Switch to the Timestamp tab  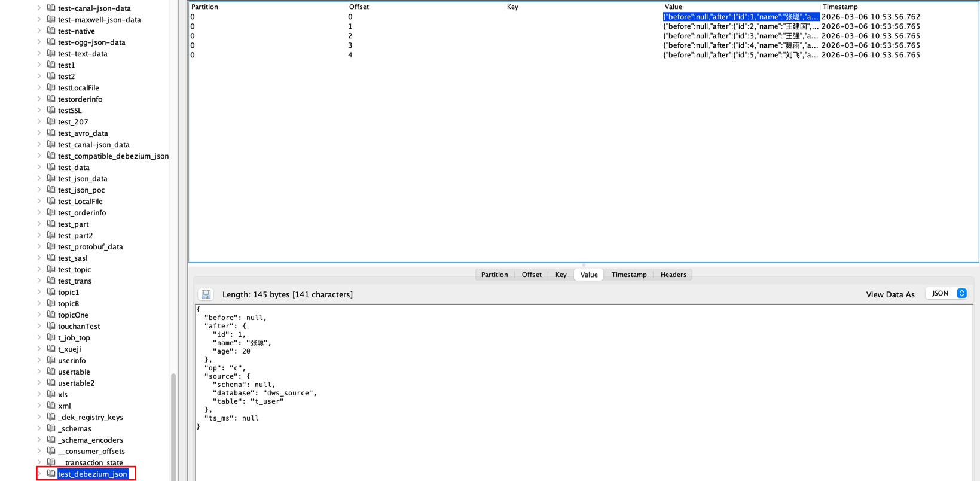point(628,275)
